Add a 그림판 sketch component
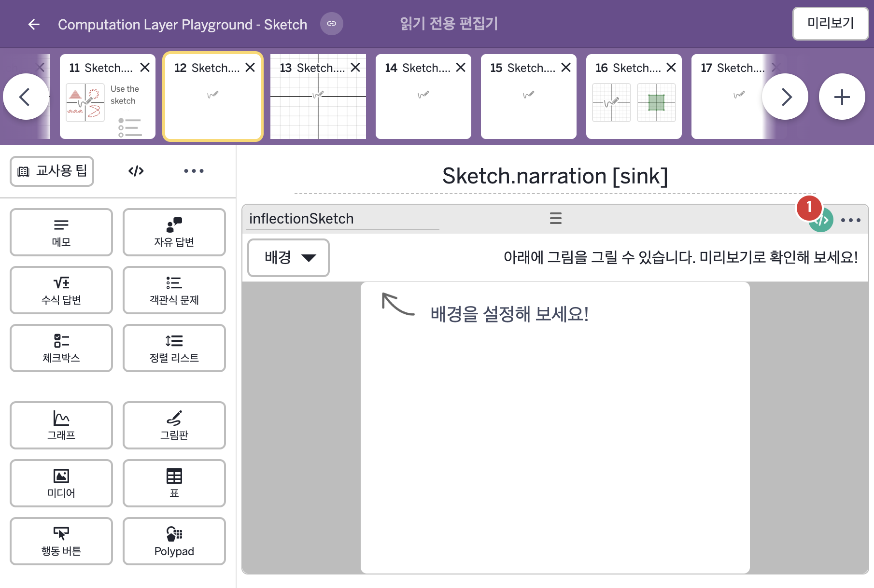Screen dimensions: 874x588 pos(174,425)
